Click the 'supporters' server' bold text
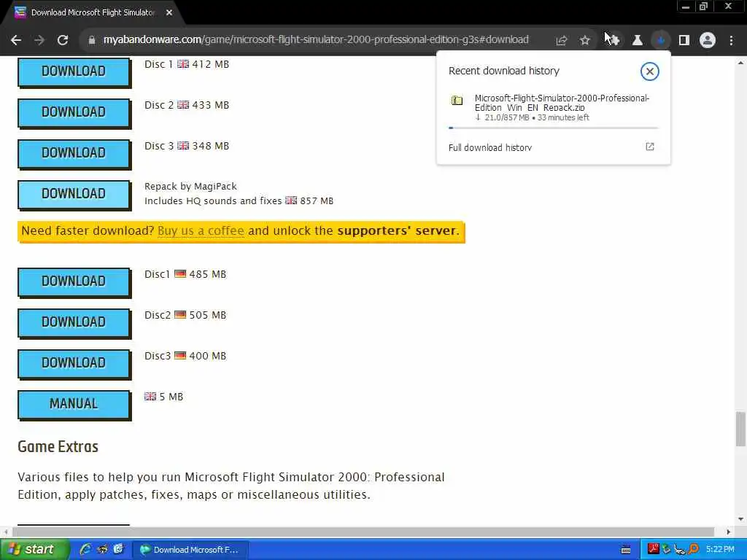This screenshot has height=560, width=747. pos(397,231)
